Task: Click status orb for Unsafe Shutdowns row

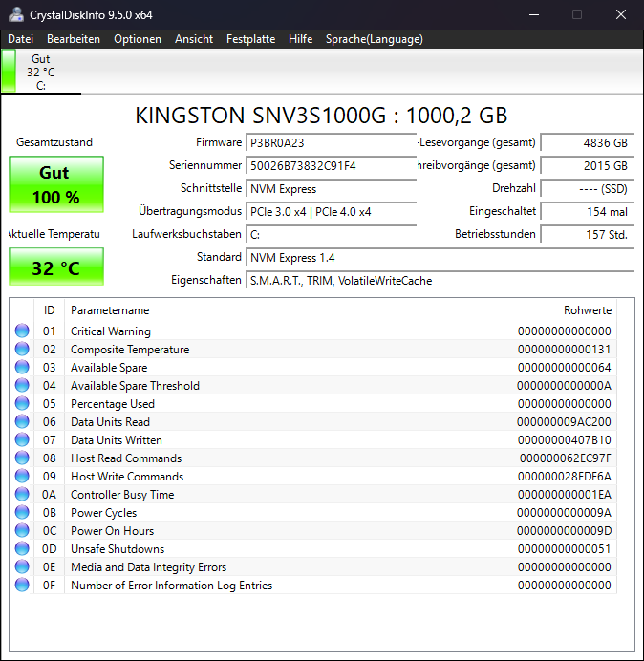Action: [22, 548]
